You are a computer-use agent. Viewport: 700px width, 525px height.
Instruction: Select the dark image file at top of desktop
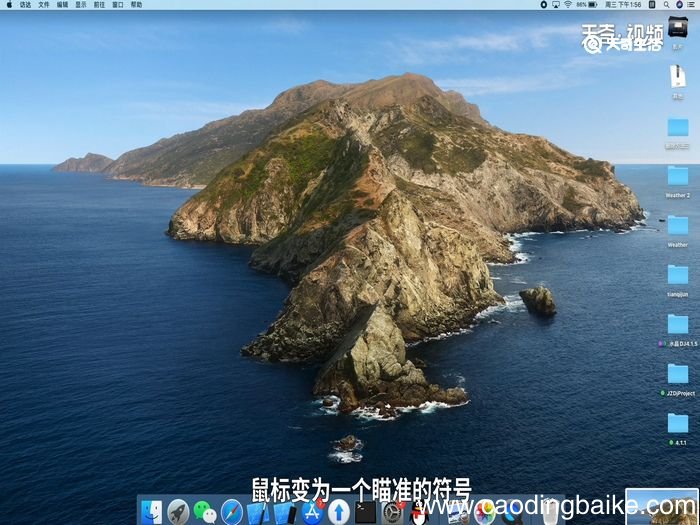[678, 27]
